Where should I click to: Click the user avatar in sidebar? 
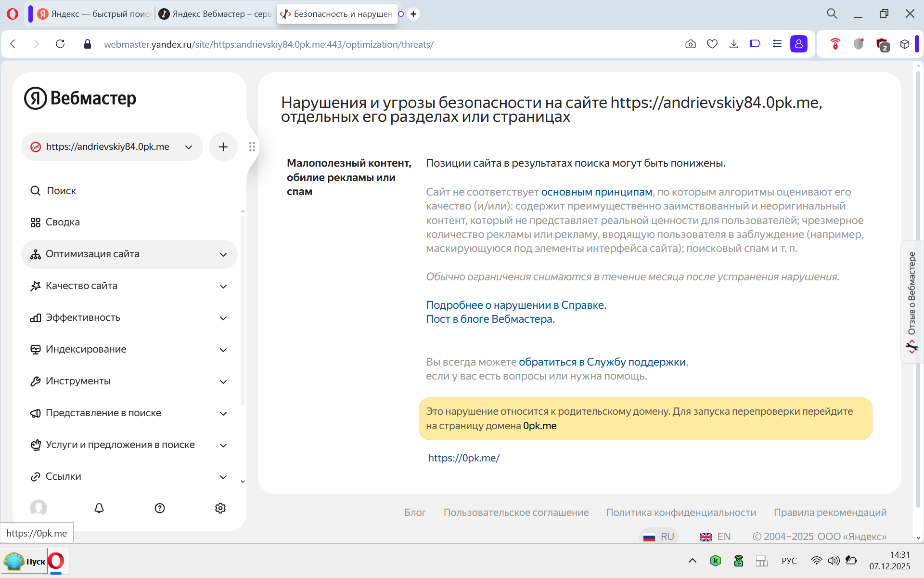click(x=38, y=508)
